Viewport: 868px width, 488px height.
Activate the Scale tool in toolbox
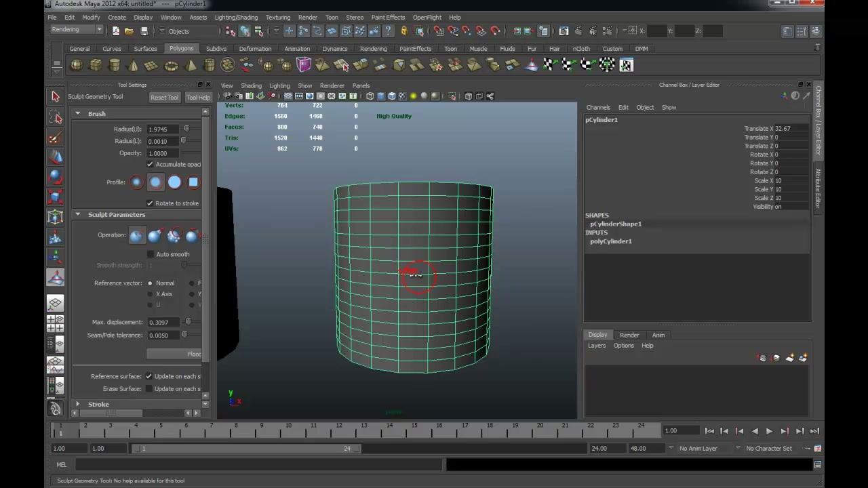(x=56, y=197)
